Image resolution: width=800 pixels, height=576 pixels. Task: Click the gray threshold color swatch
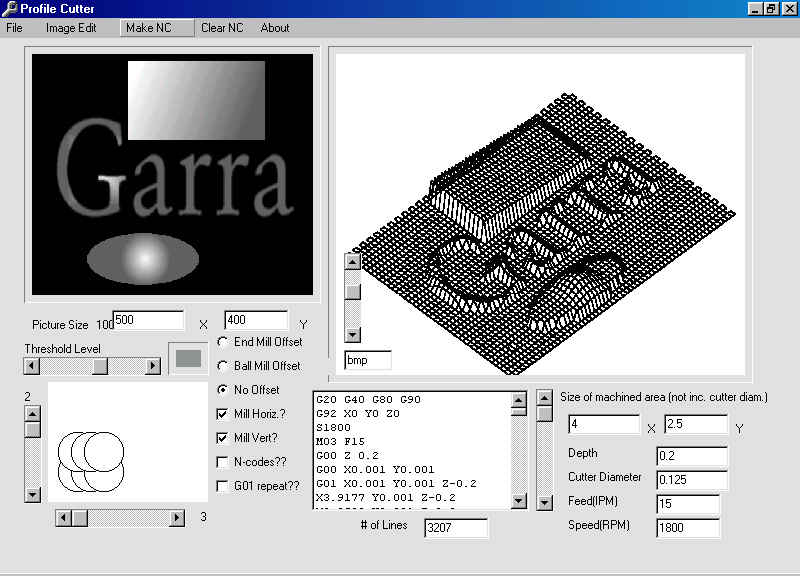tap(188, 358)
